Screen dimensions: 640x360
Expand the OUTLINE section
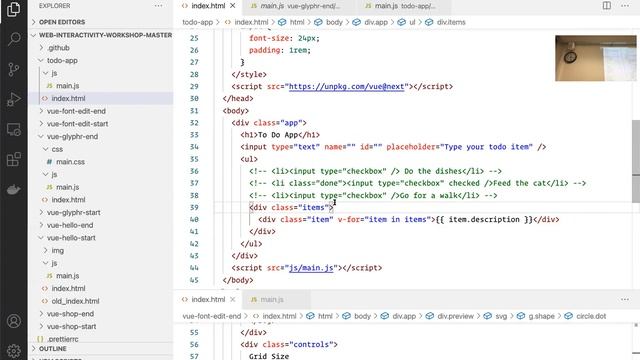click(x=53, y=349)
